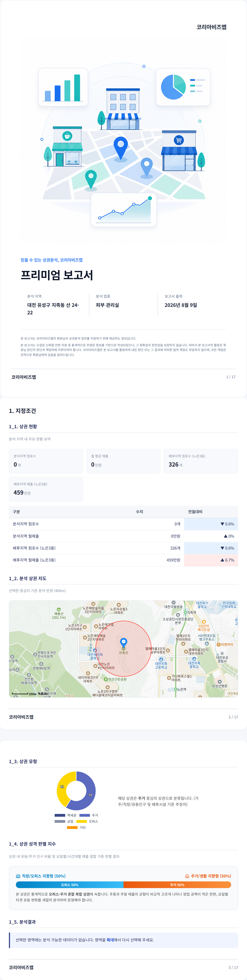The image size is (247, 980).
Task: Click the 유성선병원 hospital marker
Action: [220, 682]
